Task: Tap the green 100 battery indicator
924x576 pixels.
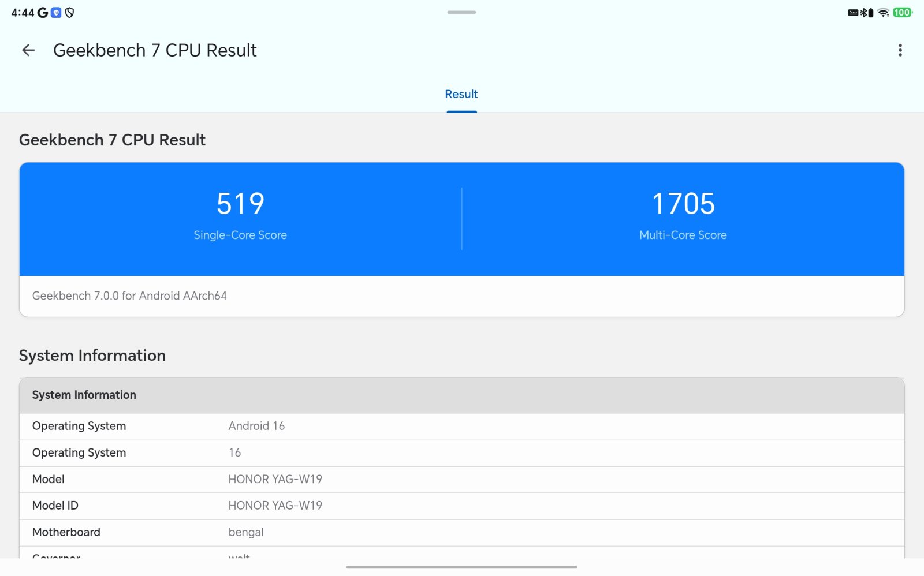Action: coord(902,13)
